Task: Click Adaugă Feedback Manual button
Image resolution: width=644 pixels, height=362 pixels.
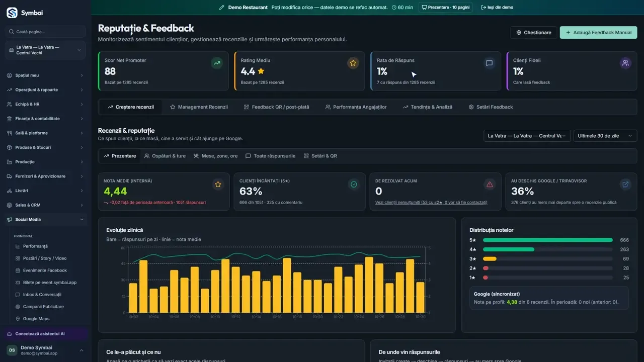Action: tap(598, 33)
